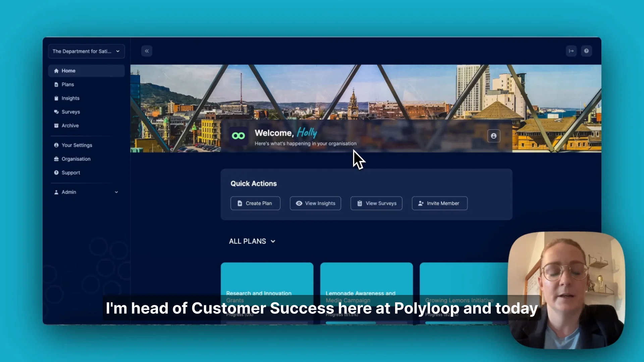
Task: Click the help question-mark icon top right
Action: 586,51
